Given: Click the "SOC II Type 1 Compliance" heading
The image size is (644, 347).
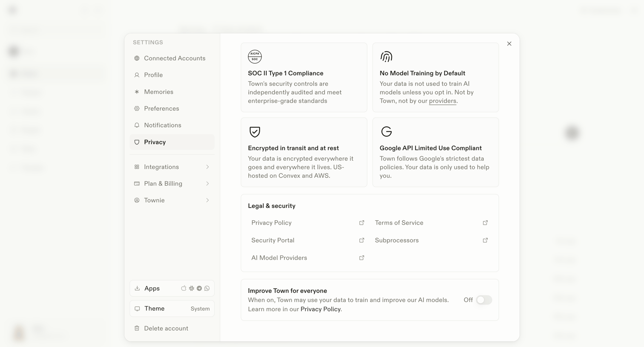Looking at the screenshot, I should [286, 73].
